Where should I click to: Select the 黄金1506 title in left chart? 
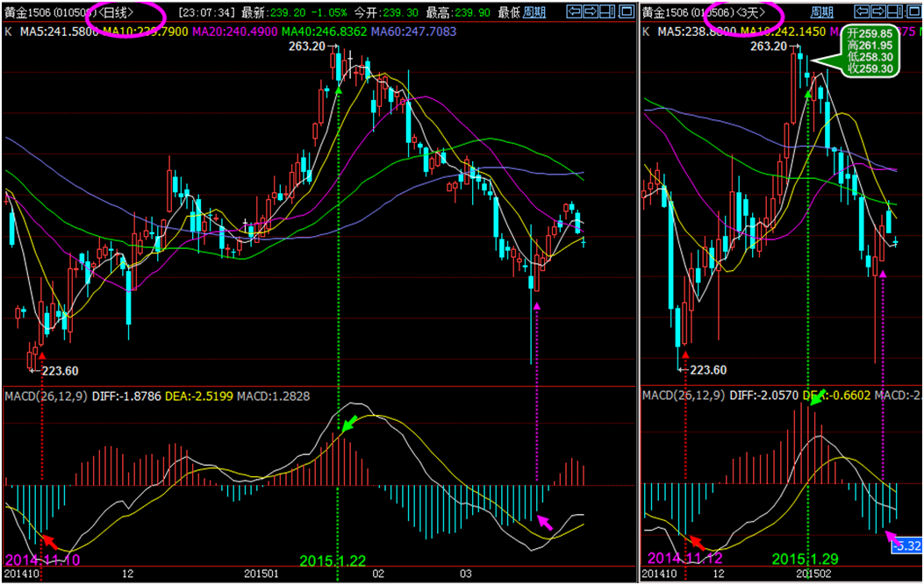pyautogui.click(x=25, y=12)
